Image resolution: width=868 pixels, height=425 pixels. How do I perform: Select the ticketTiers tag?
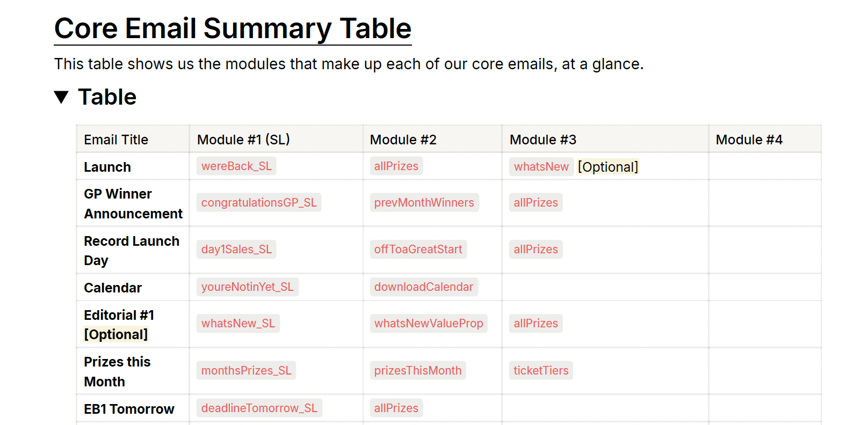click(541, 370)
